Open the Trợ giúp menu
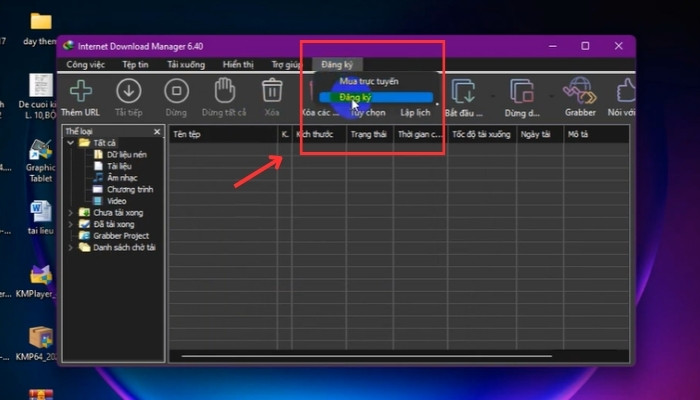This screenshot has height=400, width=700. 286,65
